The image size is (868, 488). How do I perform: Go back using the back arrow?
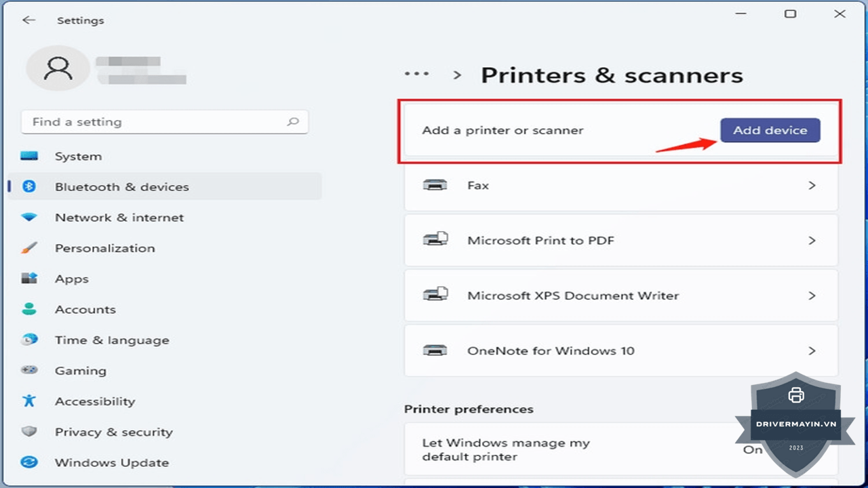point(28,20)
